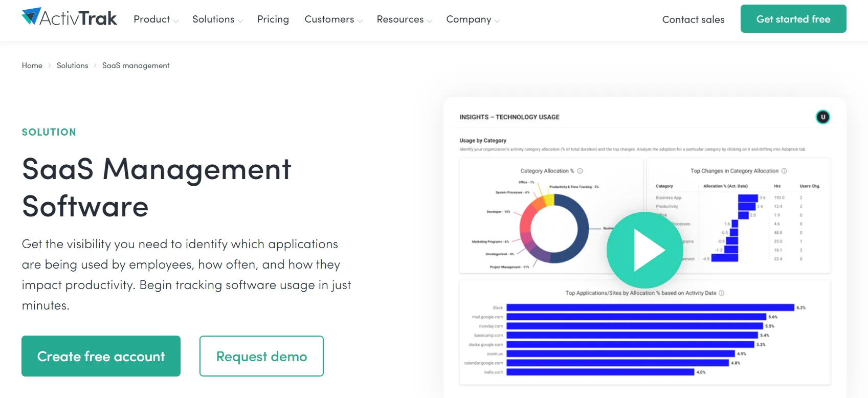Open the Solutions navigation item

pos(213,19)
